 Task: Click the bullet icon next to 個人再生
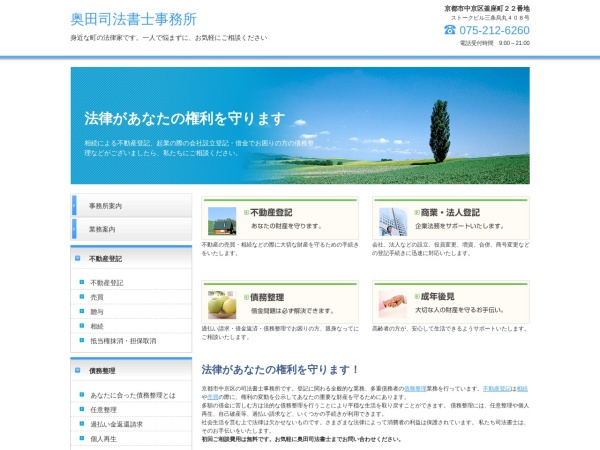tap(82, 438)
